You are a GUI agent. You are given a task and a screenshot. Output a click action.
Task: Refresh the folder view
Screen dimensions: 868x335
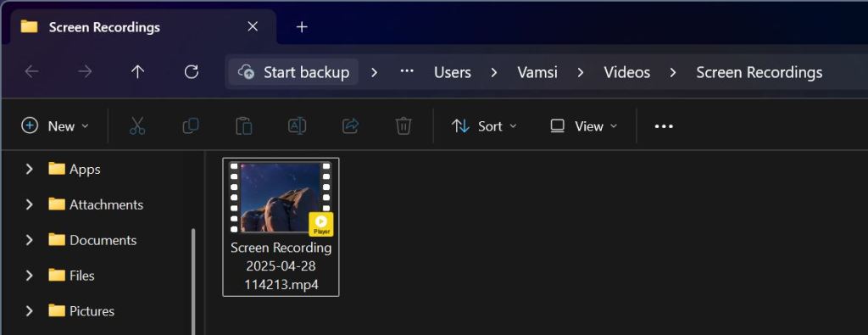tap(191, 72)
